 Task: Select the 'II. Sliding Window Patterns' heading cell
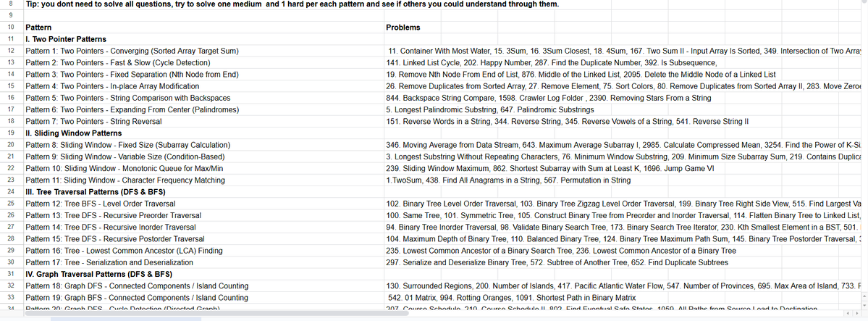(204, 133)
